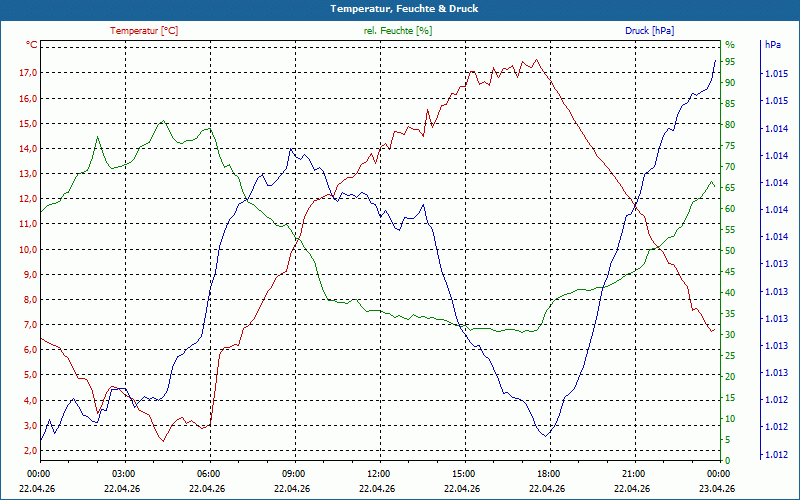Click the 8,0 temperature axis value
This screenshot has height=500, width=800.
click(31, 299)
